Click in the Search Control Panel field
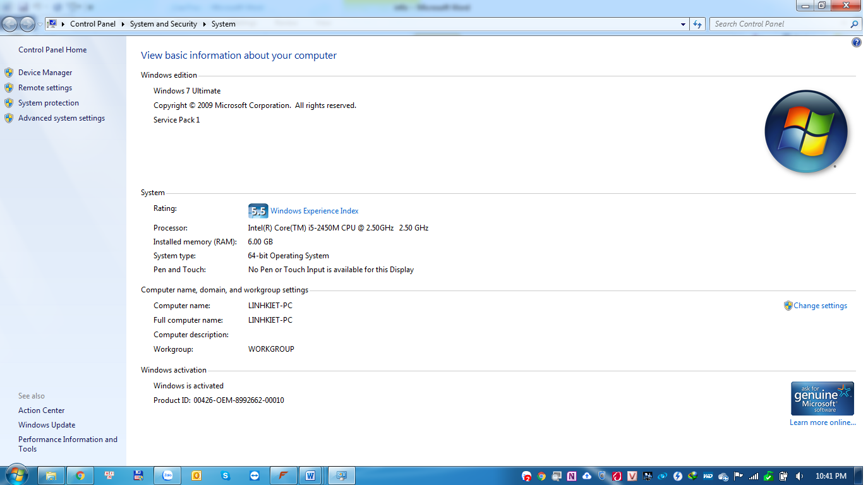The width and height of the screenshot is (868, 485). (780, 24)
